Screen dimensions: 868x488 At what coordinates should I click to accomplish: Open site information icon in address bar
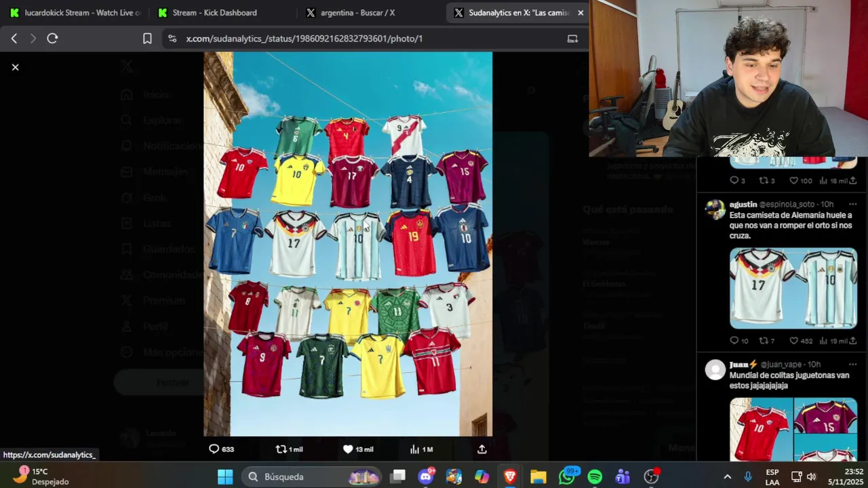click(172, 39)
